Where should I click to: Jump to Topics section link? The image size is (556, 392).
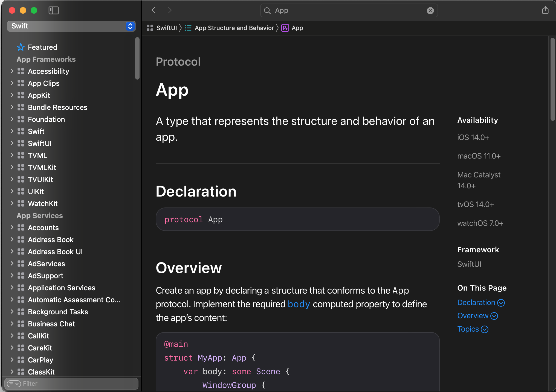point(468,329)
